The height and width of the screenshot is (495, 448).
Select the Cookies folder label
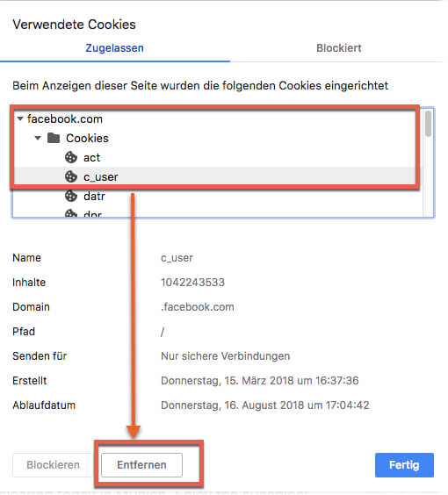(87, 139)
